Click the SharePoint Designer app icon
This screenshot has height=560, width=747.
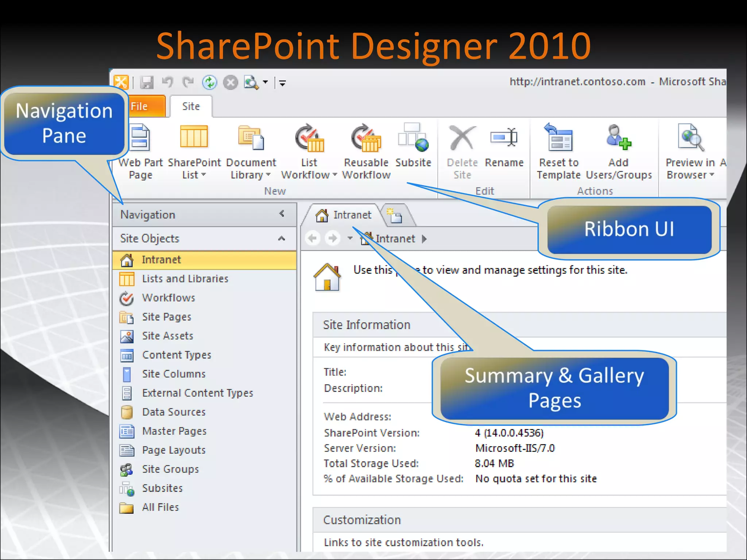[121, 82]
